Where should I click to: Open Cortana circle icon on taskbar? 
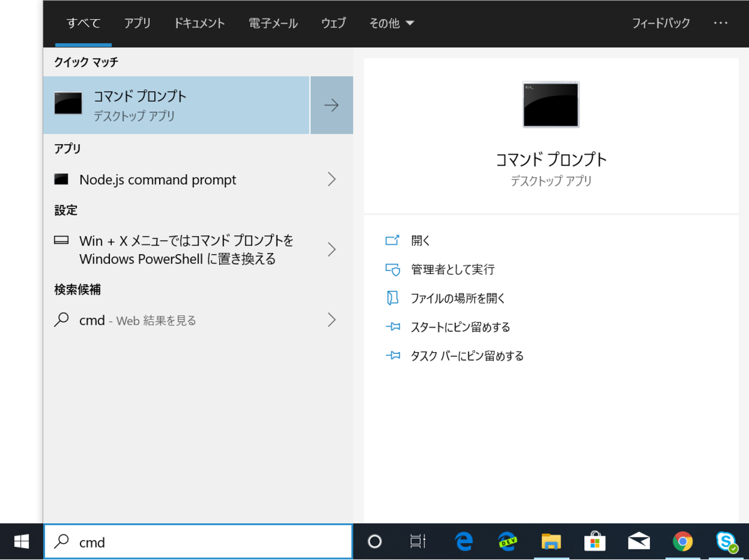[x=374, y=541]
